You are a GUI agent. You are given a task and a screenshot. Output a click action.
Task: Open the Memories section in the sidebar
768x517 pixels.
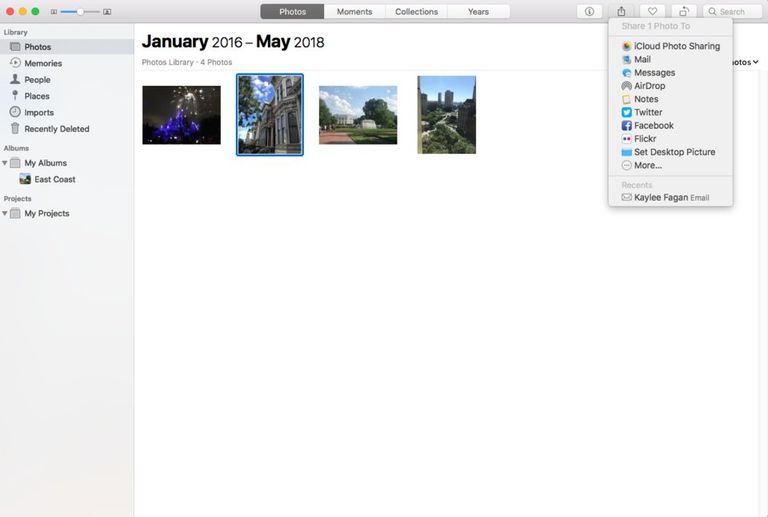pos(43,63)
